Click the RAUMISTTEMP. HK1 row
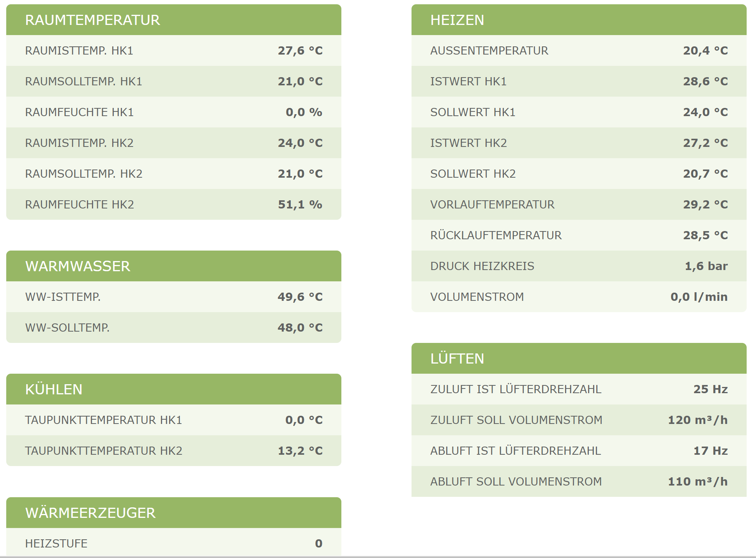This screenshot has height=558, width=756. tap(174, 51)
